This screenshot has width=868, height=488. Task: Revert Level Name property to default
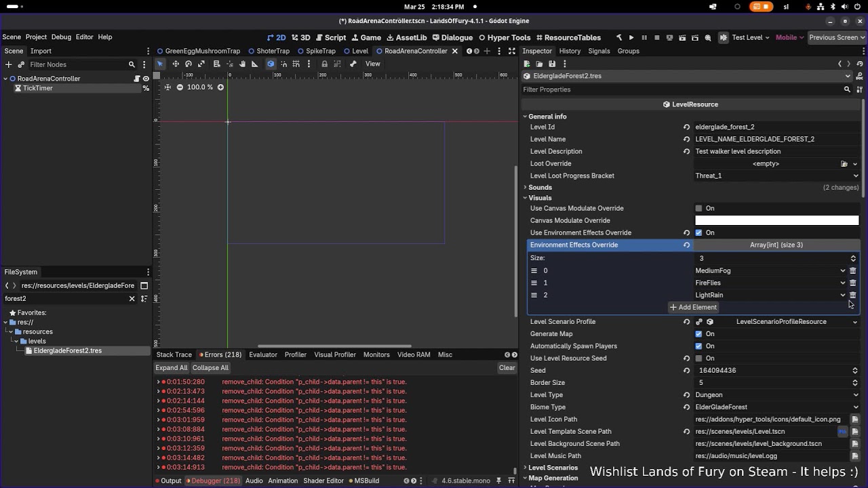pyautogui.click(x=686, y=139)
